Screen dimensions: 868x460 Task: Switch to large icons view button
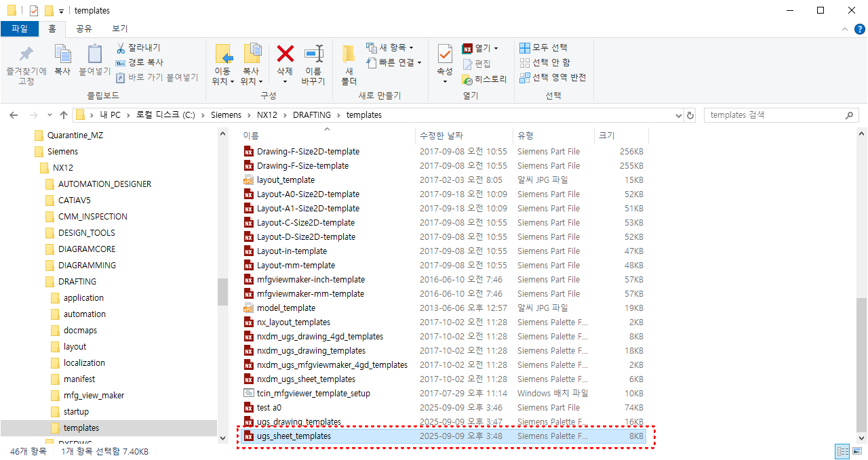857,451
